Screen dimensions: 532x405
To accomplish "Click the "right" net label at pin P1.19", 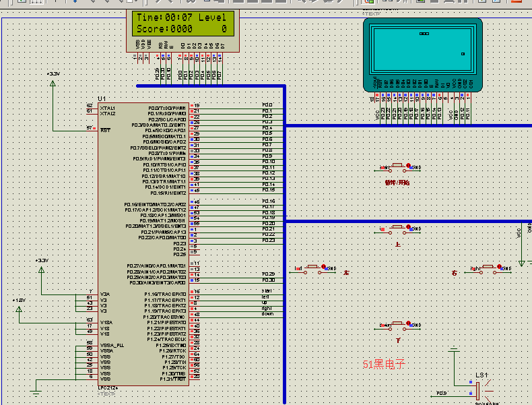I will click(267, 308).
